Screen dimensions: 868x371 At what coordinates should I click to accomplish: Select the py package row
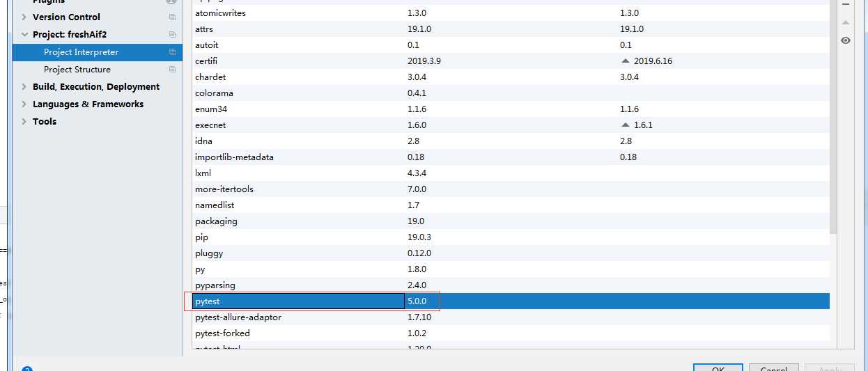click(x=511, y=269)
